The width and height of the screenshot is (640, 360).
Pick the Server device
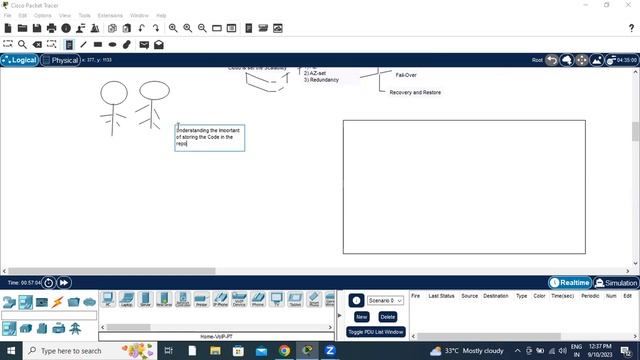pos(145,299)
